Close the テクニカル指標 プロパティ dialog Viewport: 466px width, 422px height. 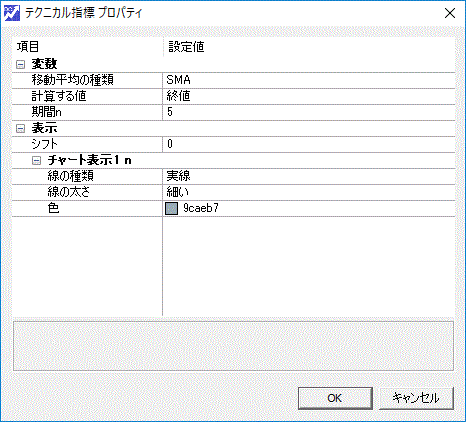450,13
